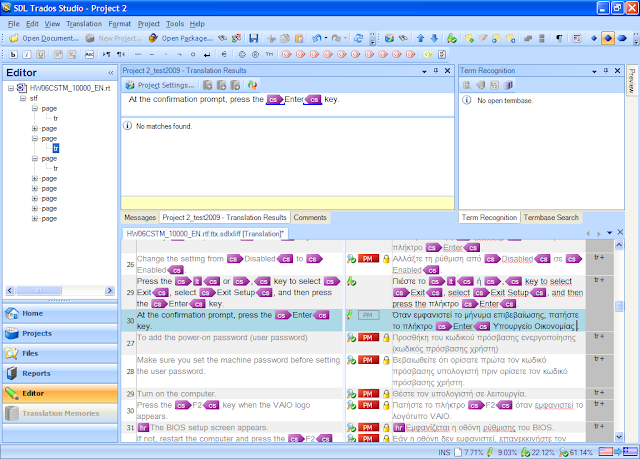Select the highlighted tr tree item

pyautogui.click(x=56, y=149)
